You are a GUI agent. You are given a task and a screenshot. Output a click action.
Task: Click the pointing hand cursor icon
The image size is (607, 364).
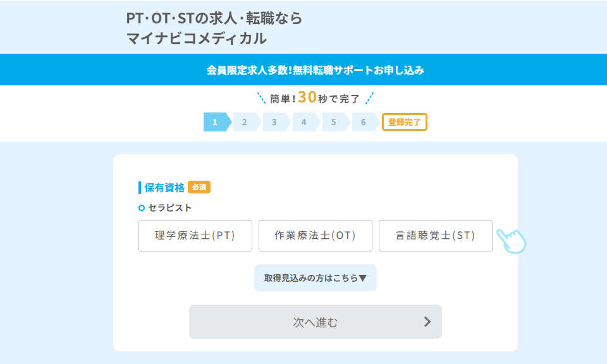coord(512,241)
